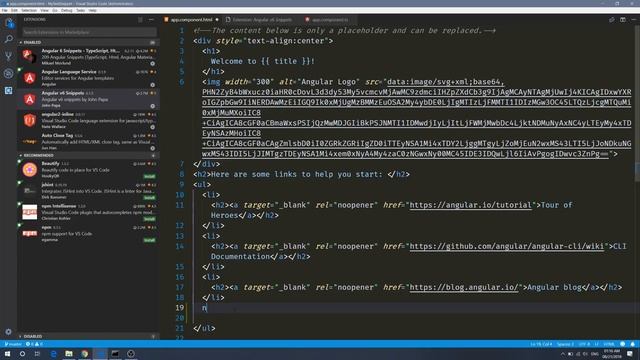Click the blog.angular.io link in code
The image size is (640, 360).
pos(464,287)
